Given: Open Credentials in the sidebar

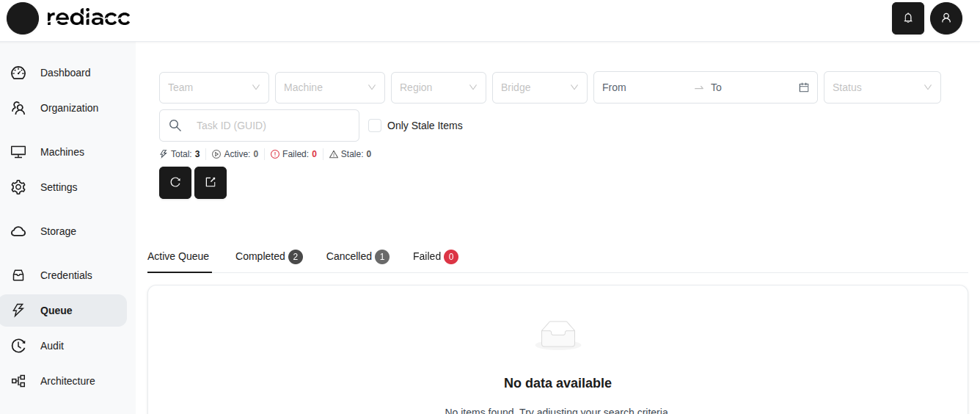Looking at the screenshot, I should (x=66, y=275).
